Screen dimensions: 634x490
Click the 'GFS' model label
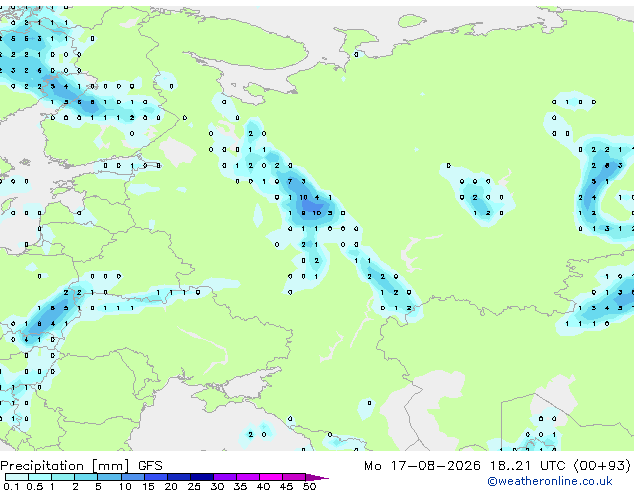click(x=150, y=466)
